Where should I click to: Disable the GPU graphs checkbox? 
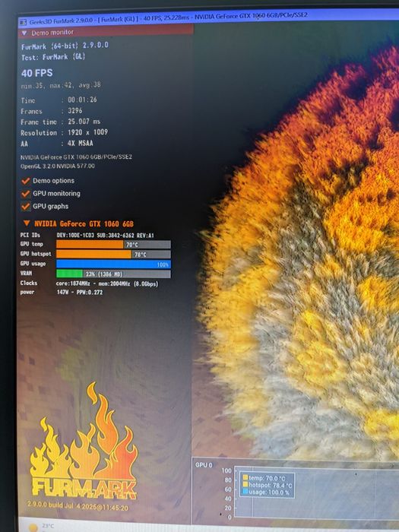[x=26, y=206]
